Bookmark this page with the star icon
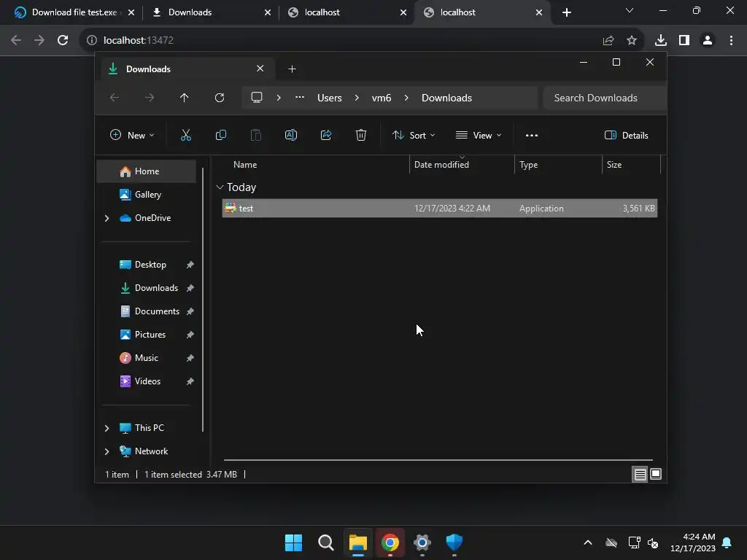 (632, 41)
